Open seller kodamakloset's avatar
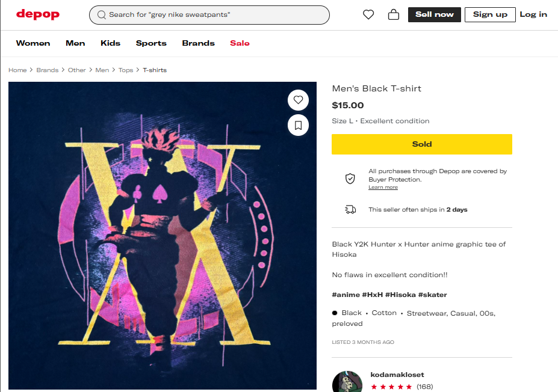This screenshot has width=558, height=392. point(347,383)
